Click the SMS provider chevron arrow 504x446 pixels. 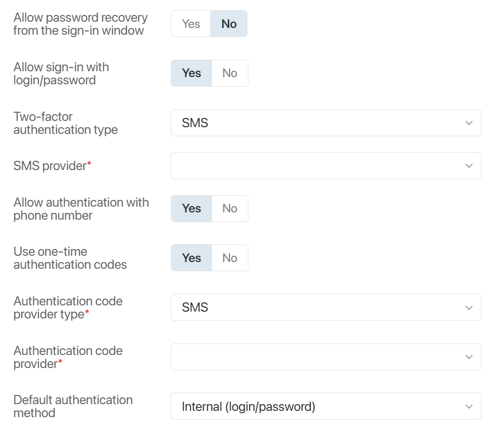pos(469,166)
